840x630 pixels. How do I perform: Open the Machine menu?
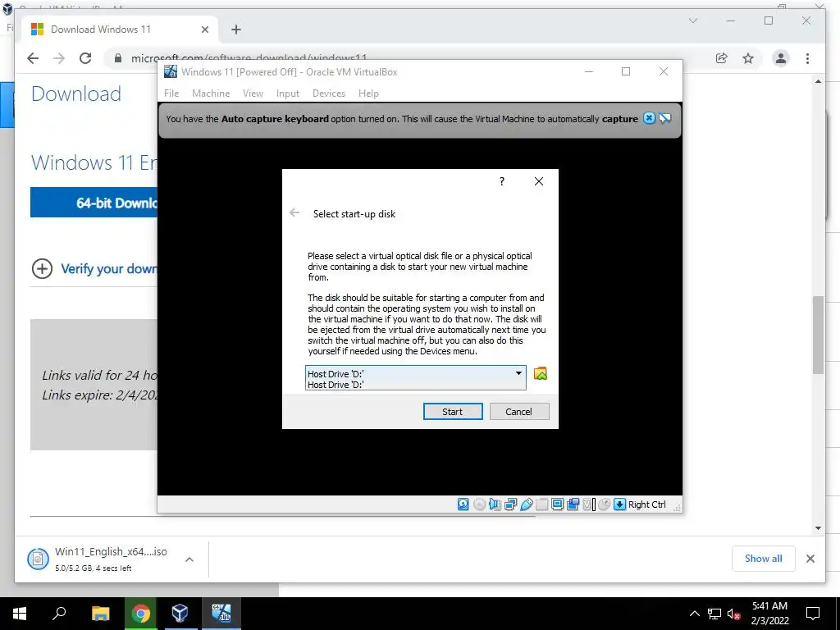click(x=211, y=94)
